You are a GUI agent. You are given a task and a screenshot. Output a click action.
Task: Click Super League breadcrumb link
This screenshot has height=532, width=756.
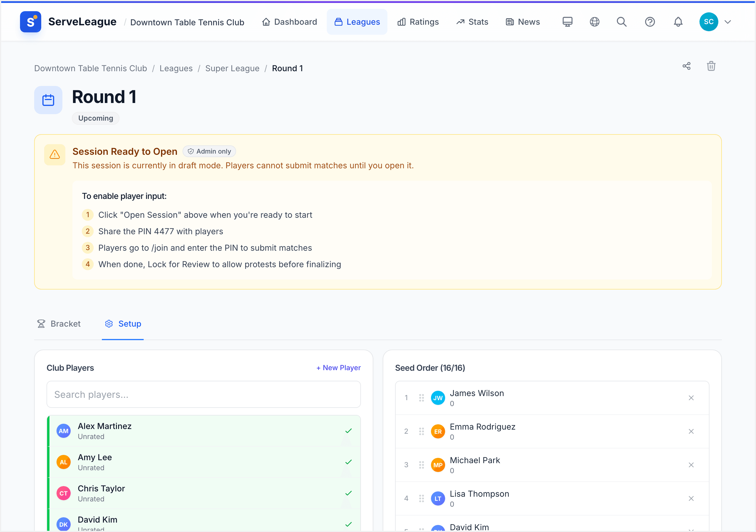point(232,69)
